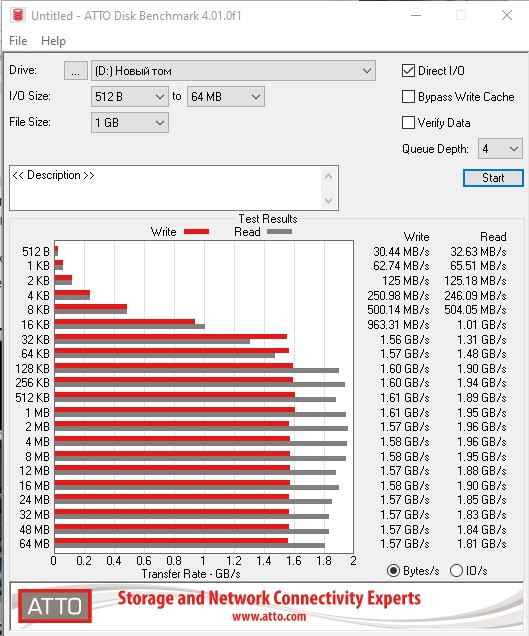The height and width of the screenshot is (636, 529).
Task: Start the benchmark test
Action: point(493,178)
